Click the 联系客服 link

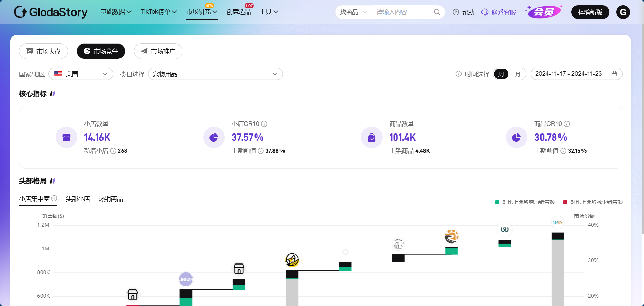coord(499,12)
